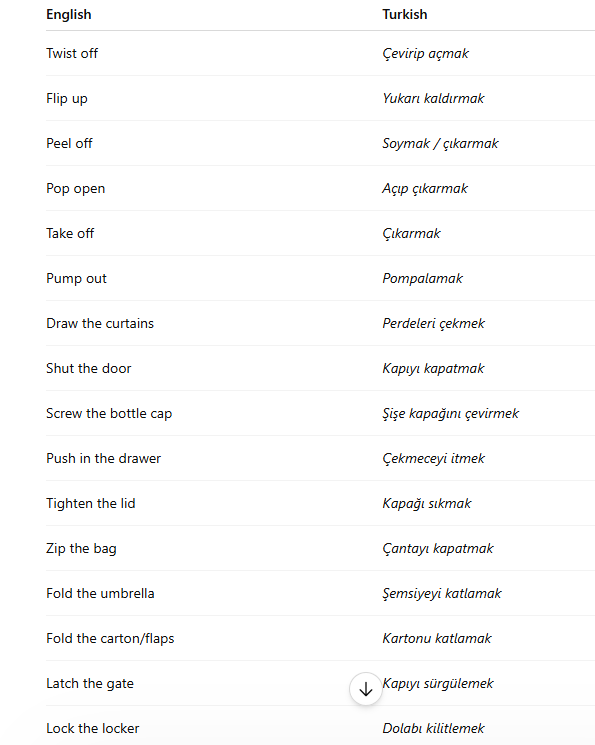The image size is (595, 745).
Task: Click 'Yukarı kaldırmak' in the Turkish column
Action: coord(433,98)
